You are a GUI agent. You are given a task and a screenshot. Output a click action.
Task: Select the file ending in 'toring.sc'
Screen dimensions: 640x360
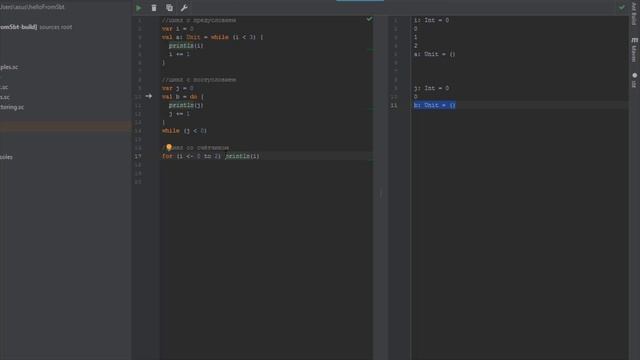12,107
